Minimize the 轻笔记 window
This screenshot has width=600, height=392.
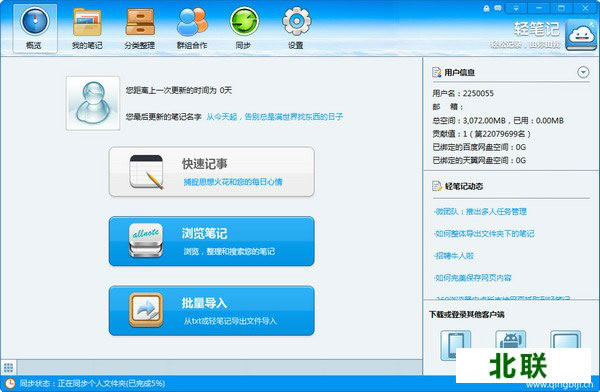pos(539,8)
